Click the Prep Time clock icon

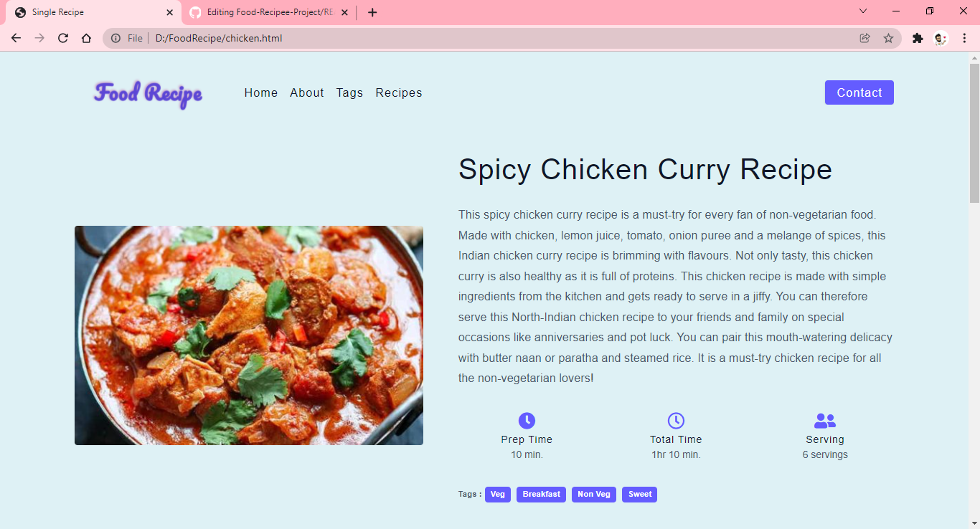click(527, 420)
